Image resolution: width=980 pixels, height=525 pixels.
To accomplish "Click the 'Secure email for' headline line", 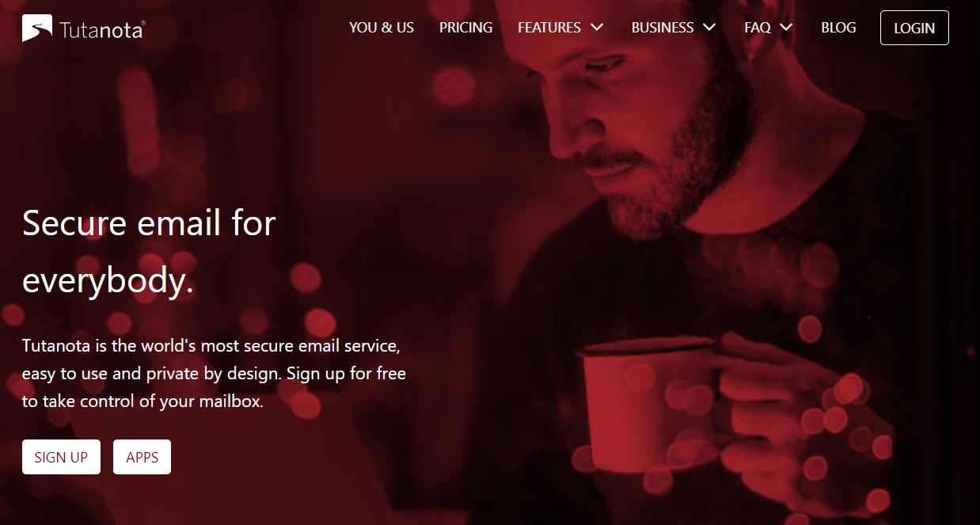I will [149, 223].
